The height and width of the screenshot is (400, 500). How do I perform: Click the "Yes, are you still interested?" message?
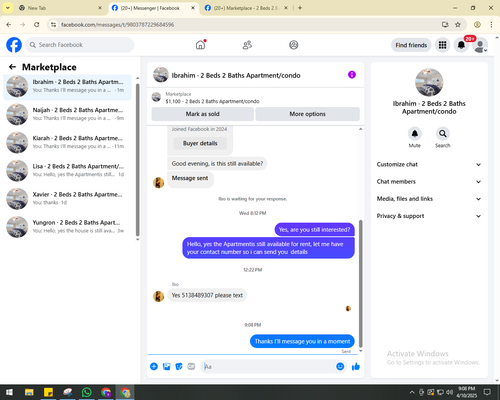point(314,230)
